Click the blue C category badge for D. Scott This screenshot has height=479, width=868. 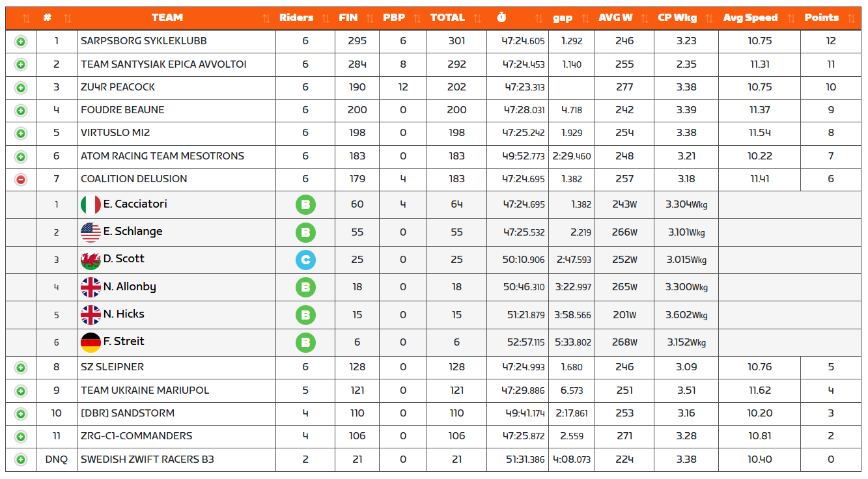tap(305, 260)
